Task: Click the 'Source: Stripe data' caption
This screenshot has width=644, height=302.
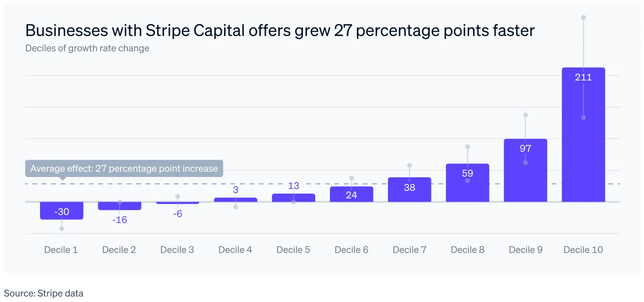Action: (x=44, y=293)
